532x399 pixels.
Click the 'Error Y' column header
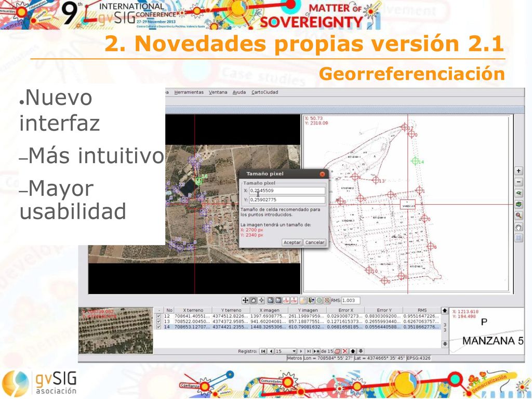(x=384, y=310)
